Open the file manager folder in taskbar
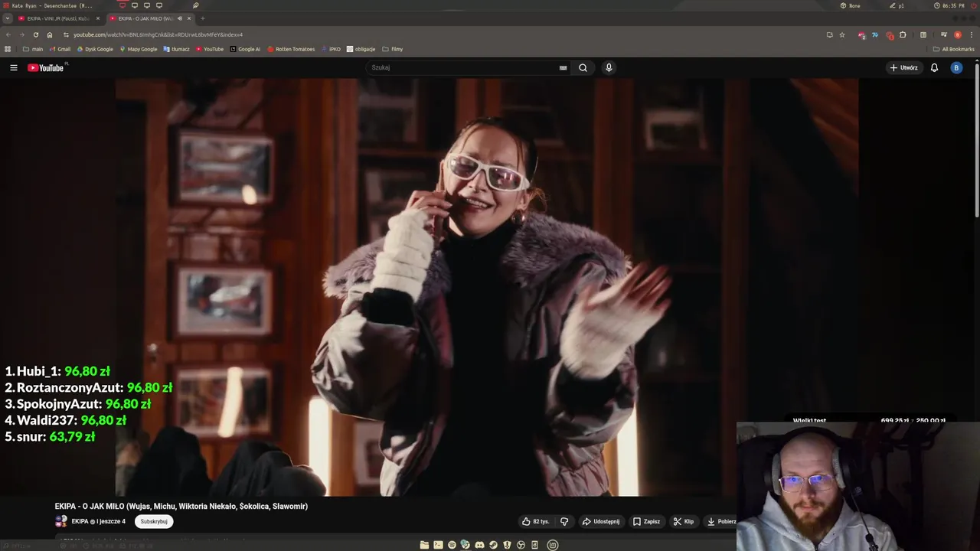 click(424, 545)
